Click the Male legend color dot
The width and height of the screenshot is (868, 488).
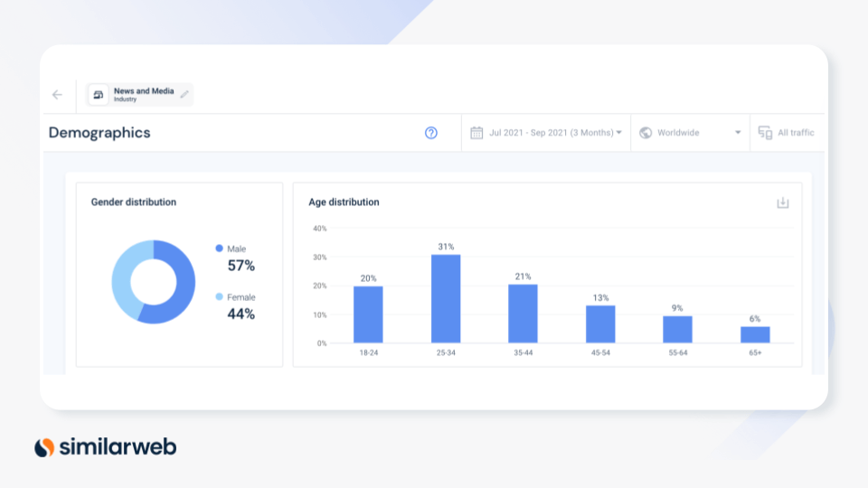(219, 249)
